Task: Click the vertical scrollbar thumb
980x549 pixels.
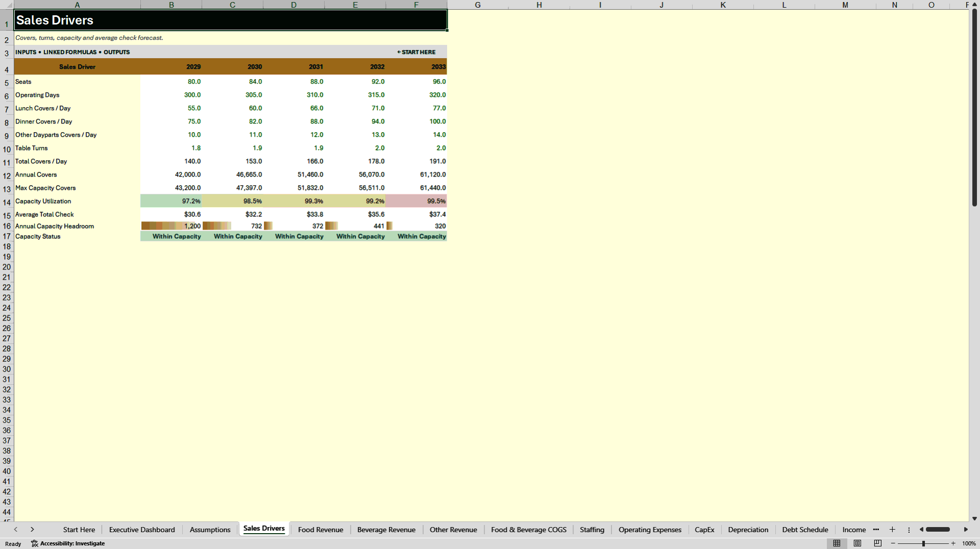Action: point(974,107)
